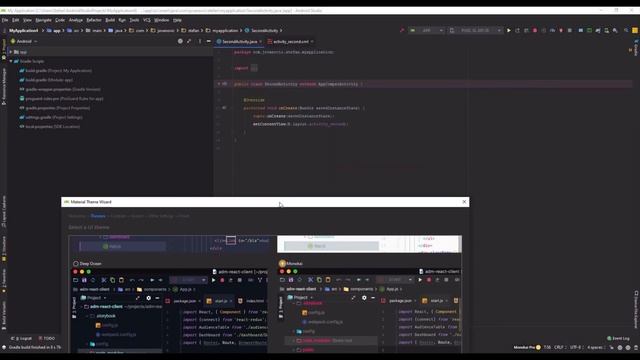Switch to the SecondActivity.java editor tab

tap(240, 42)
